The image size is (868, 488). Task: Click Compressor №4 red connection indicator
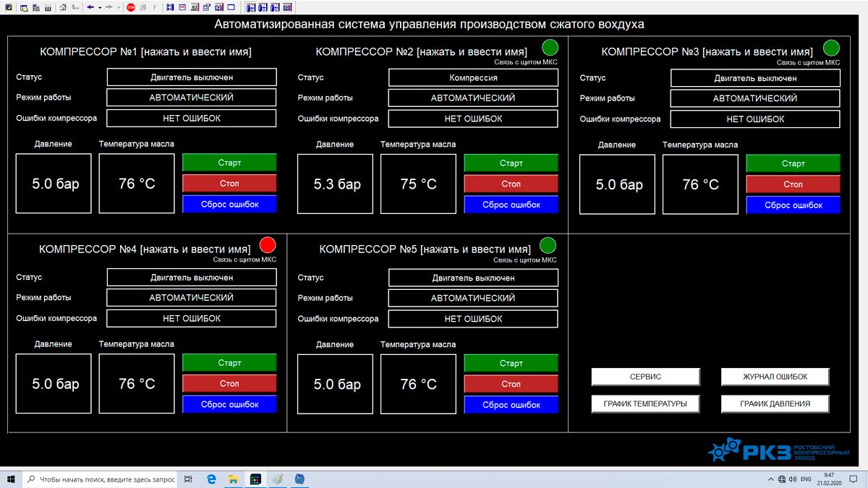268,245
